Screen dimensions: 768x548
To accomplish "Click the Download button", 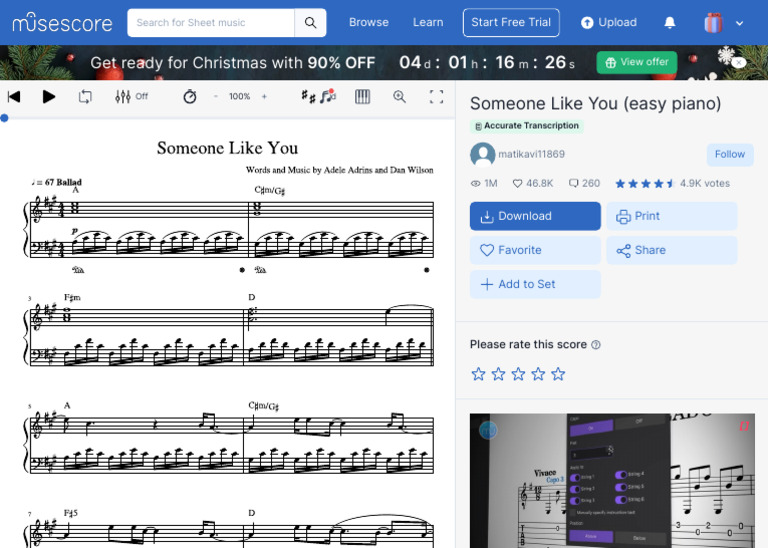I will click(535, 216).
